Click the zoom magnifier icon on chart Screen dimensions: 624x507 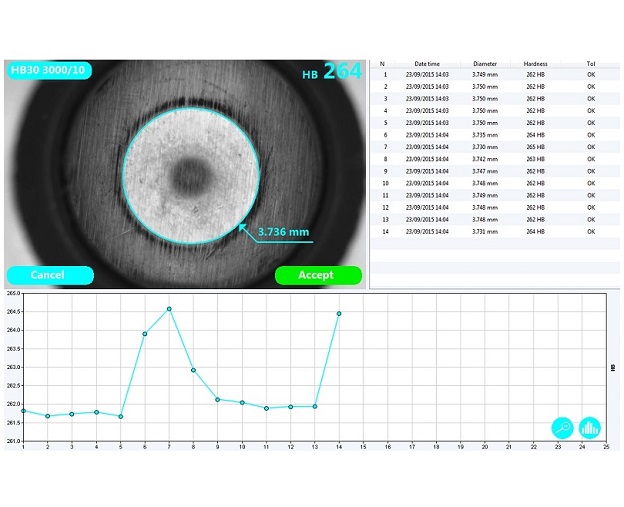[563, 427]
